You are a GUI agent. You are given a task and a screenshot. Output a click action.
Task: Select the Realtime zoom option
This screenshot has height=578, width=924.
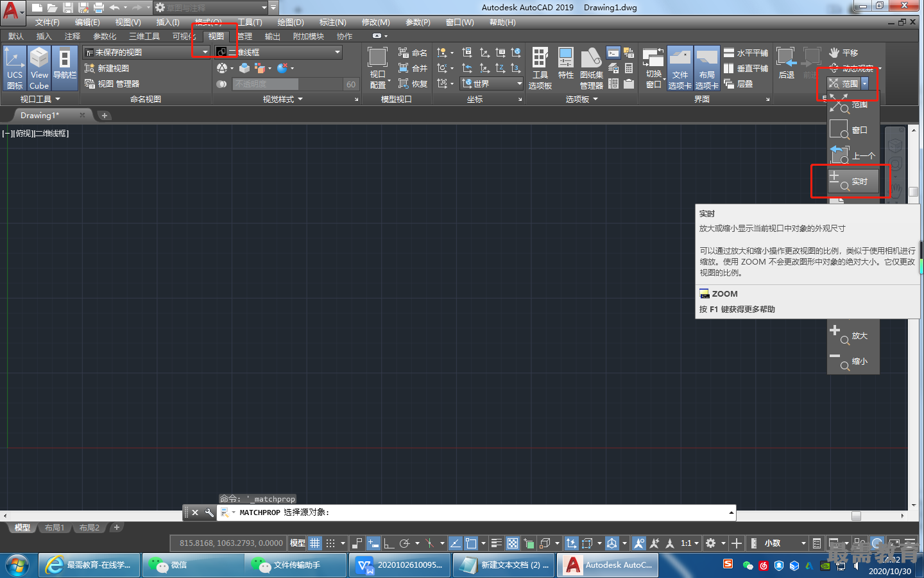[x=853, y=182]
